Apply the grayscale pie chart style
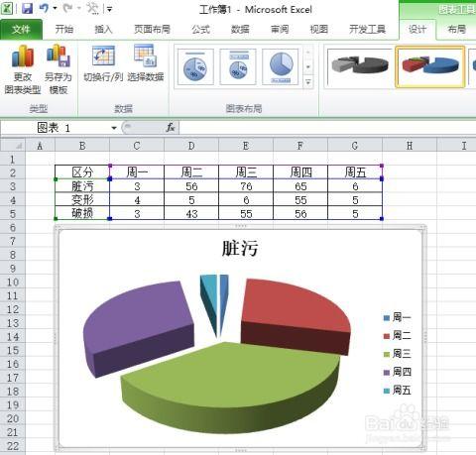476x455 pixels. [x=360, y=67]
